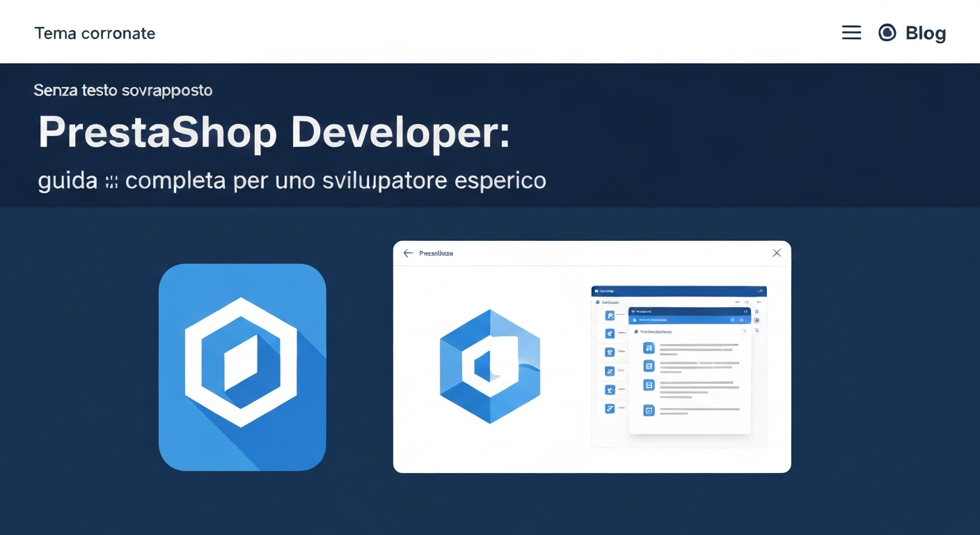The height and width of the screenshot is (535, 980).
Task: Click the Tema corronate site title
Action: [95, 33]
